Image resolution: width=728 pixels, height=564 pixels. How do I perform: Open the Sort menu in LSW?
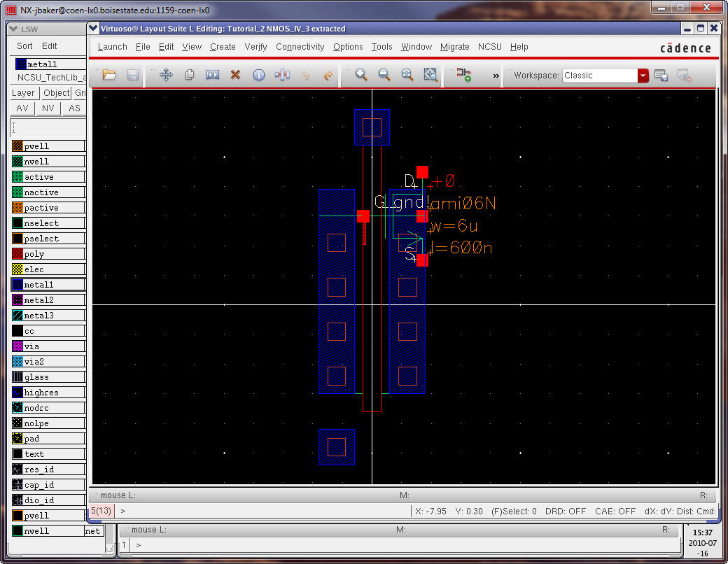(24, 46)
